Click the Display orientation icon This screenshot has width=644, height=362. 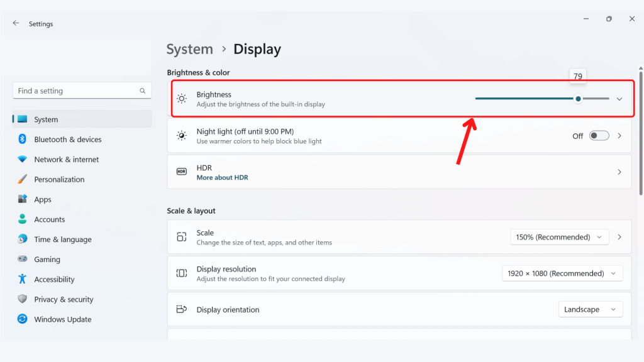point(182,309)
